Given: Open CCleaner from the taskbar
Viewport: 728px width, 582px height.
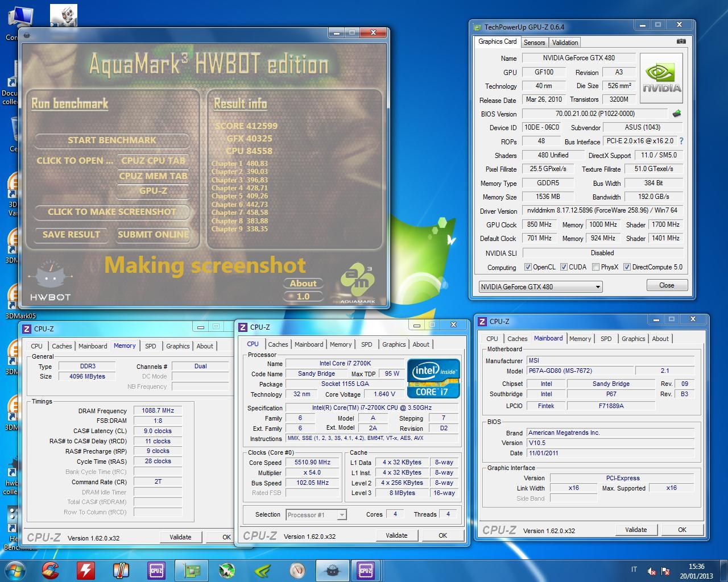Looking at the screenshot, I should pos(51,569).
